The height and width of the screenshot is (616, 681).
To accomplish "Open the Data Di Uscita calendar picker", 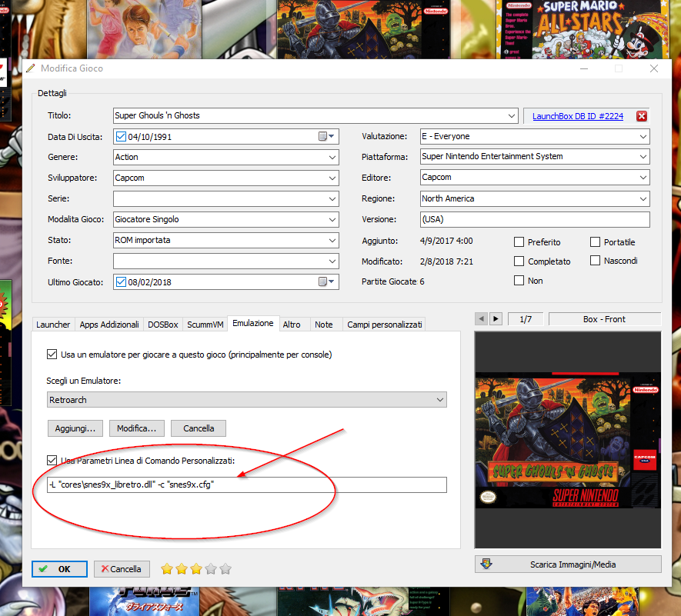I will coord(326,136).
